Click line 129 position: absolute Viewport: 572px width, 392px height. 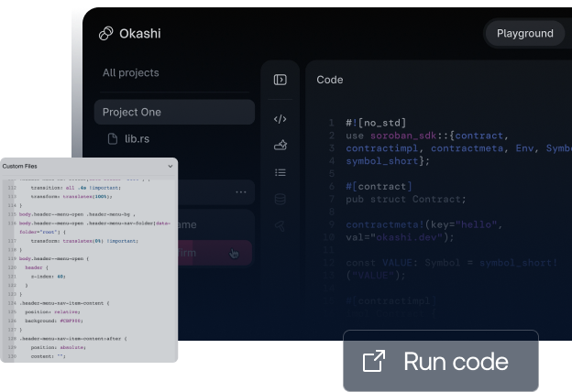coord(59,347)
